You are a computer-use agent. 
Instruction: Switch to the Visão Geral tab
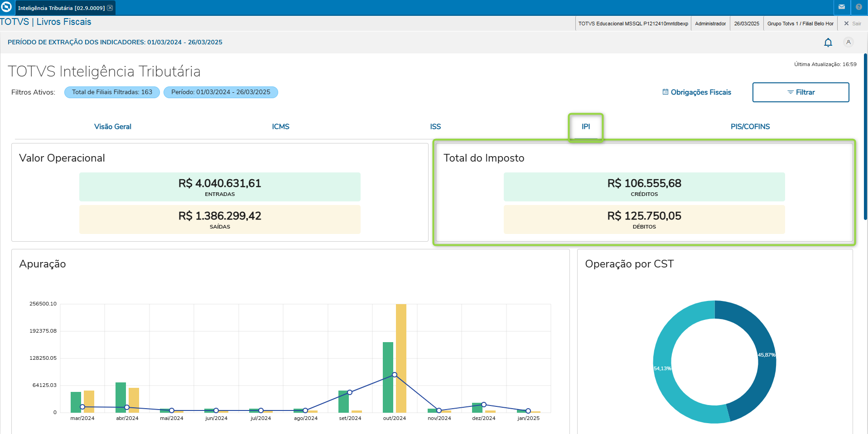pos(113,127)
